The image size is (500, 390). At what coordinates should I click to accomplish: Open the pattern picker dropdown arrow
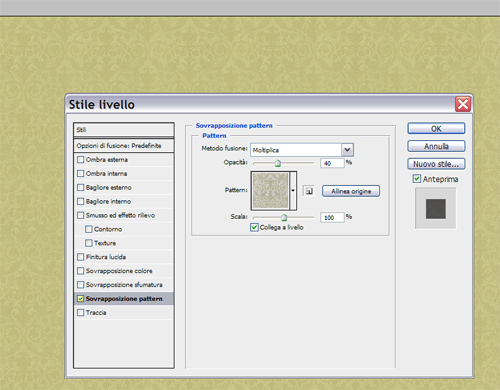point(293,191)
